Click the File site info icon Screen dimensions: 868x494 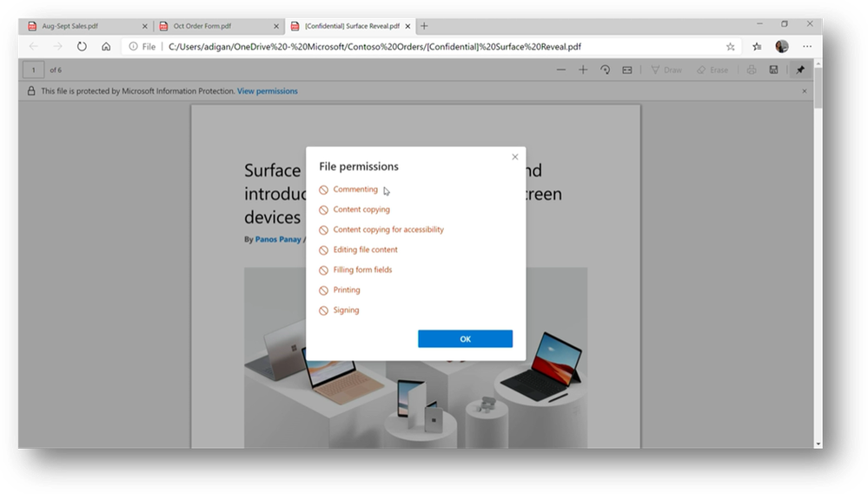tap(134, 46)
